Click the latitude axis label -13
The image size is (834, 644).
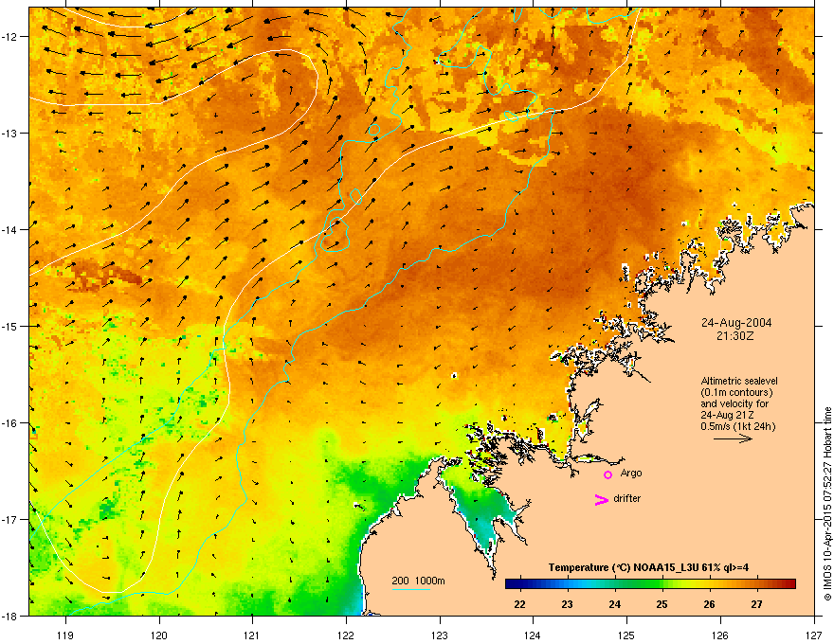(9, 133)
